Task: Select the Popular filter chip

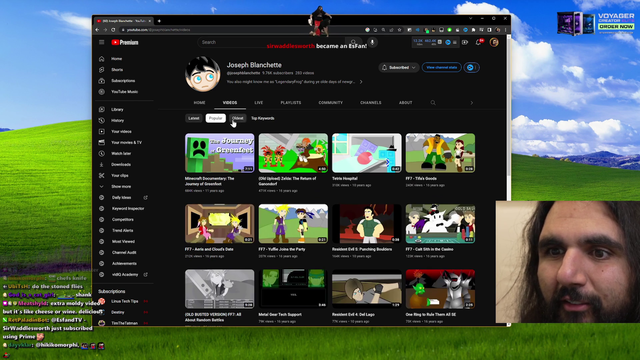Action: [x=216, y=118]
